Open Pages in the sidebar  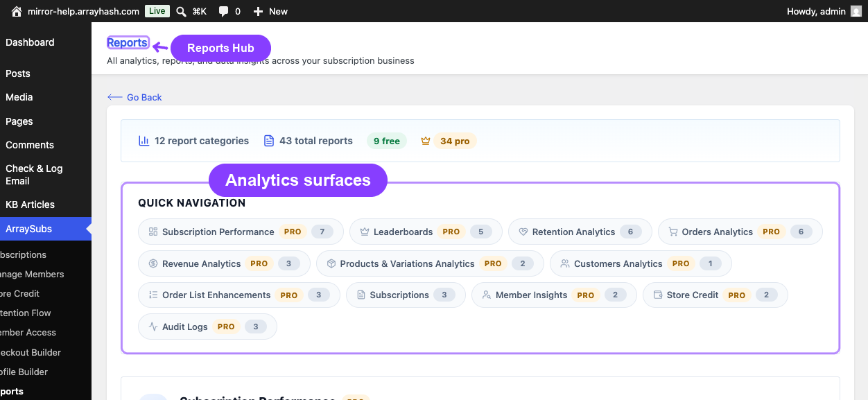[x=19, y=121]
